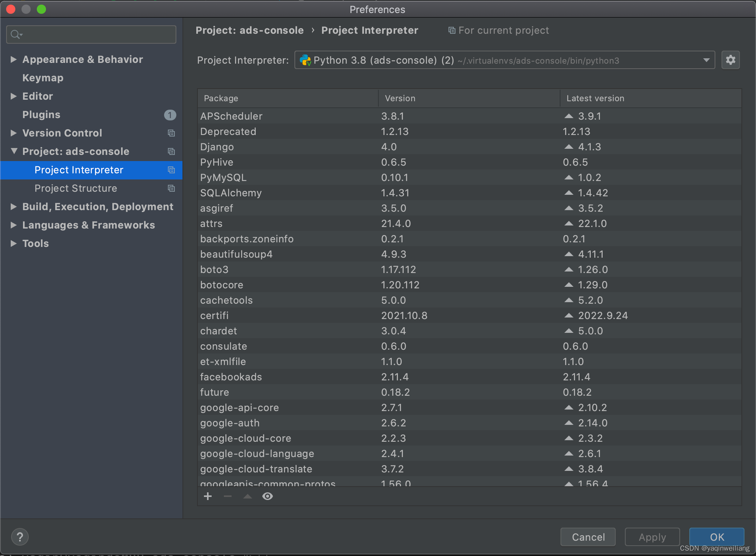
Task: Select the google-cloud-translate package row
Action: 470,469
